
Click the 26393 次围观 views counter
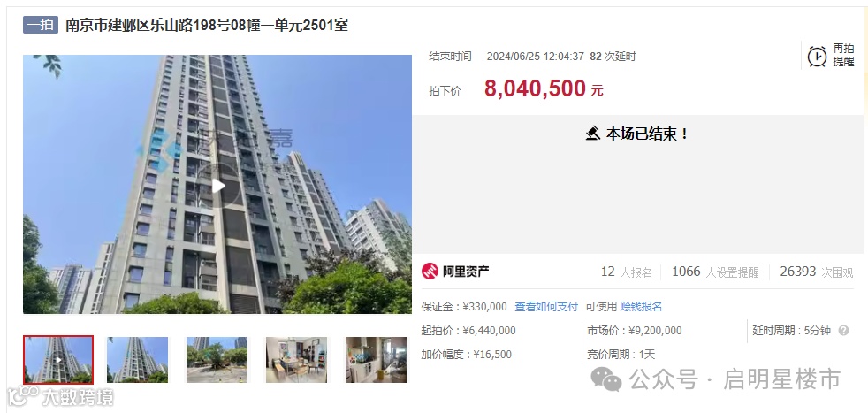point(817,272)
